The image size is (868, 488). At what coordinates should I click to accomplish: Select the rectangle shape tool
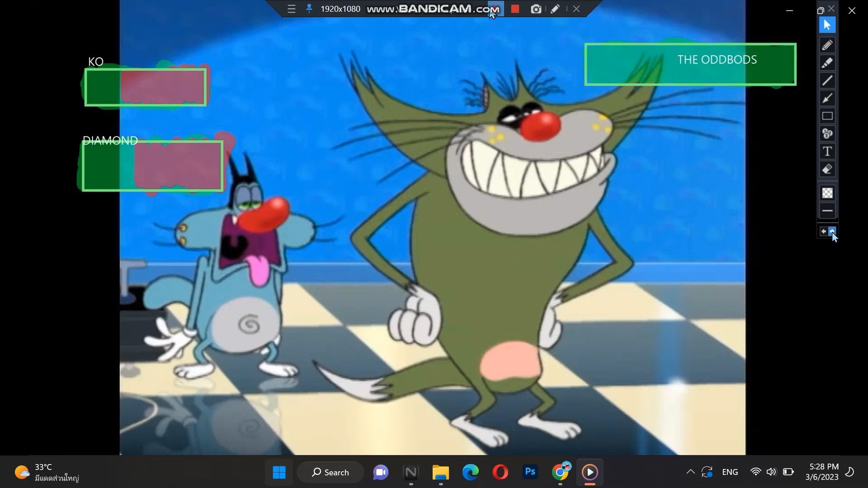click(x=827, y=116)
